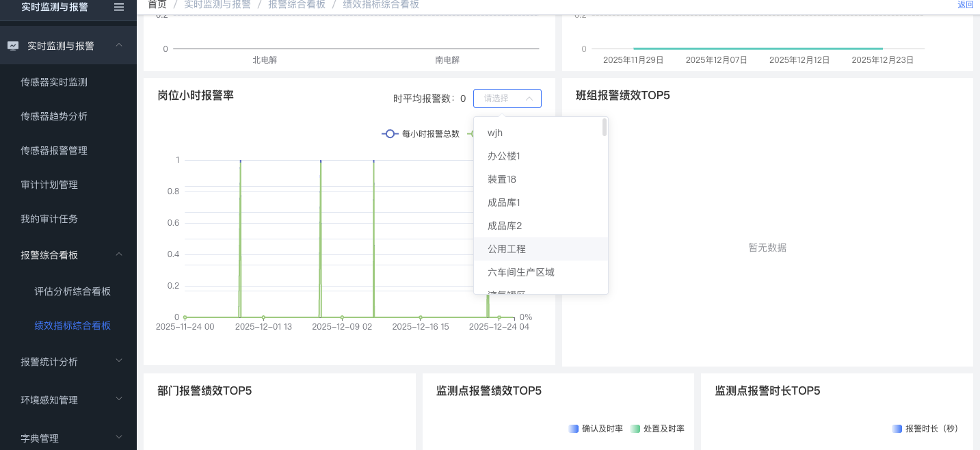Pick 六车间生产区域 from the list
The height and width of the screenshot is (450, 980).
(x=521, y=272)
